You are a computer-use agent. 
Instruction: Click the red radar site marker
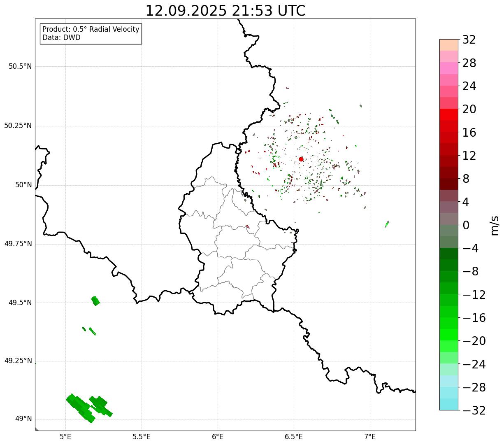click(x=301, y=159)
